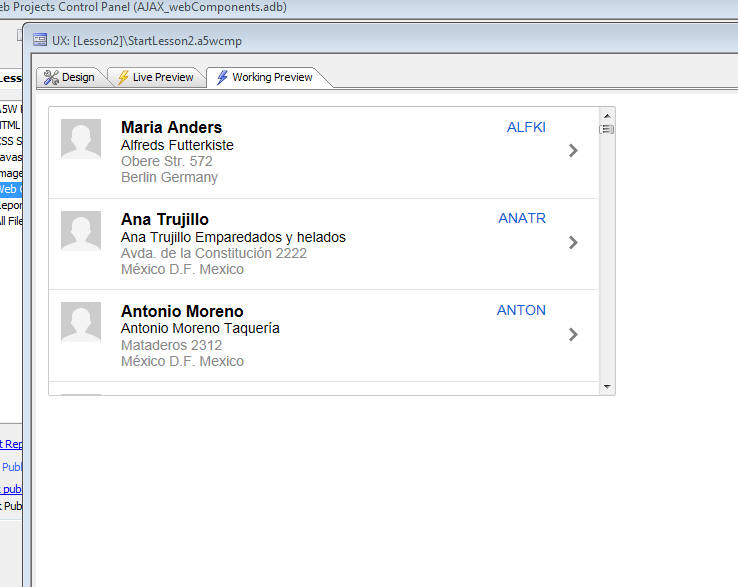Viewport: 738px width, 587px height.
Task: Click Maria Anders avatar placeholder image
Action: (81, 139)
